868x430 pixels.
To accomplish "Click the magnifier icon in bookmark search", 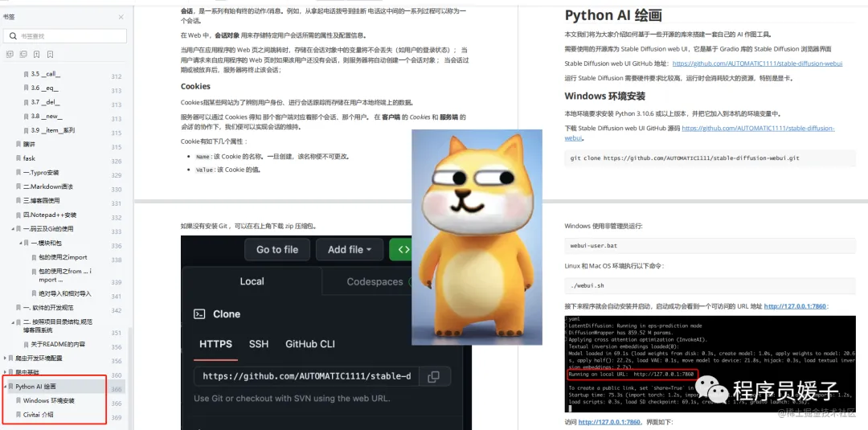I will 13,36.
